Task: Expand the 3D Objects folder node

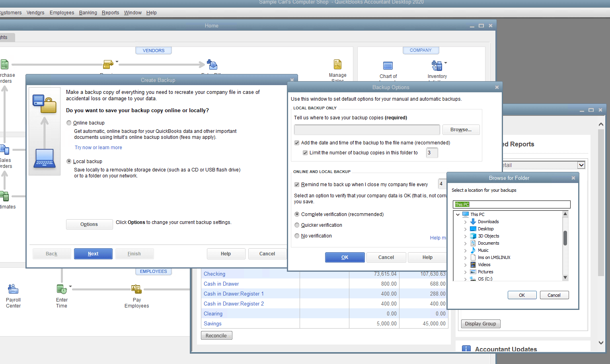Action: pyautogui.click(x=465, y=236)
